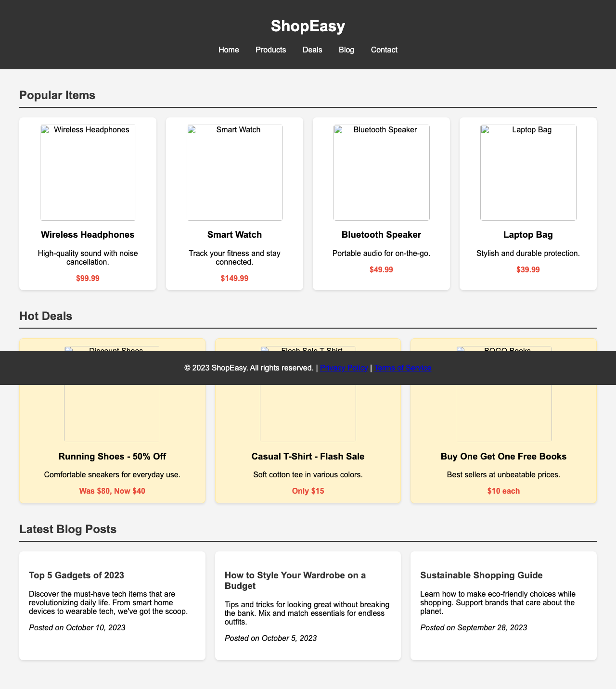
Task: Open the Products menu item
Action: pos(270,50)
